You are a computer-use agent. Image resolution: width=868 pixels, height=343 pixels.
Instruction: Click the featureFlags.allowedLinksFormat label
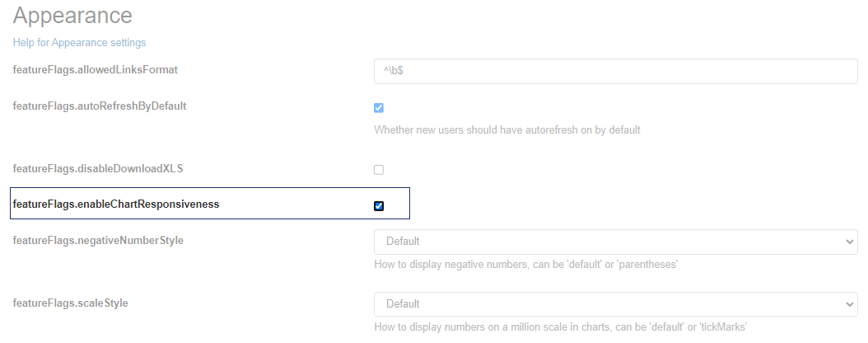pyautogui.click(x=96, y=70)
